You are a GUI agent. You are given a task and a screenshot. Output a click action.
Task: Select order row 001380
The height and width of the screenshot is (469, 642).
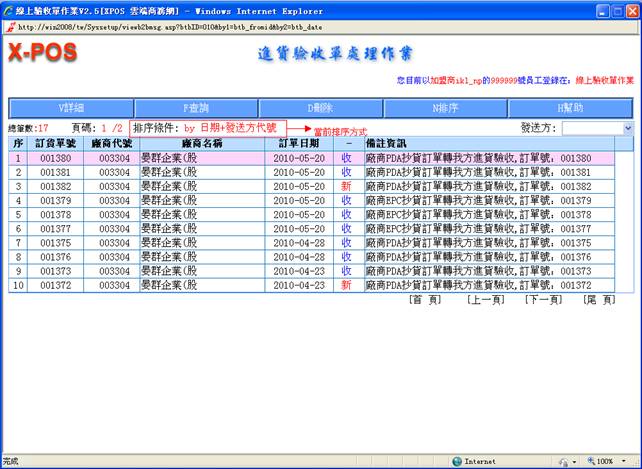click(56, 158)
